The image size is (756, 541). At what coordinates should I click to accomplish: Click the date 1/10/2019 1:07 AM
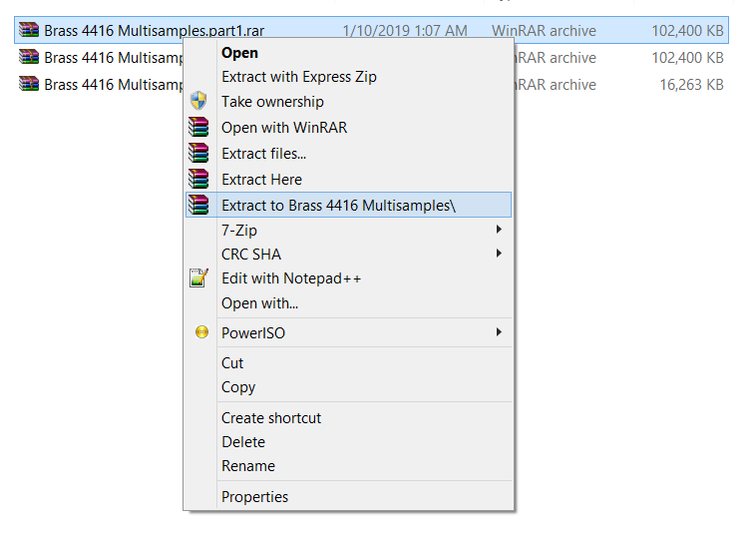click(x=405, y=30)
